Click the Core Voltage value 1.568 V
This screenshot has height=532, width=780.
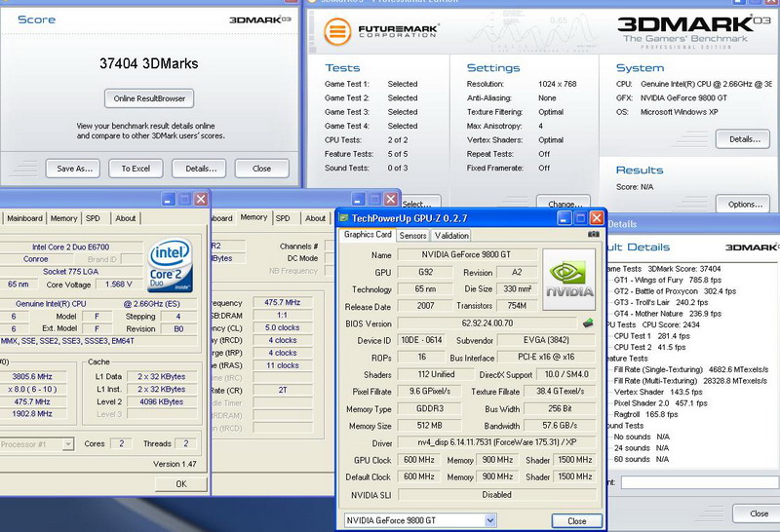pos(118,285)
